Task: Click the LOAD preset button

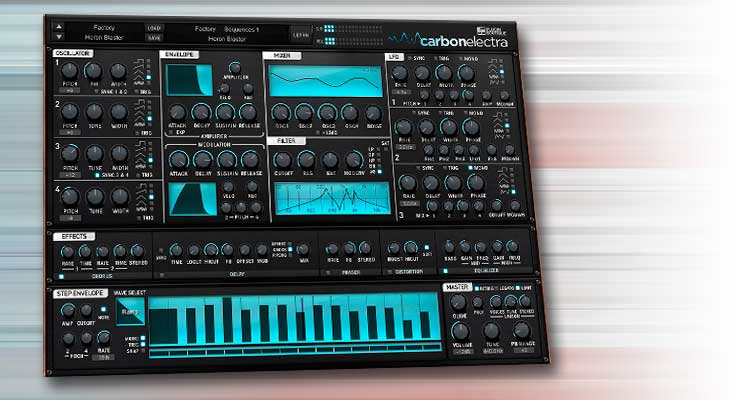Action: pos(154,28)
